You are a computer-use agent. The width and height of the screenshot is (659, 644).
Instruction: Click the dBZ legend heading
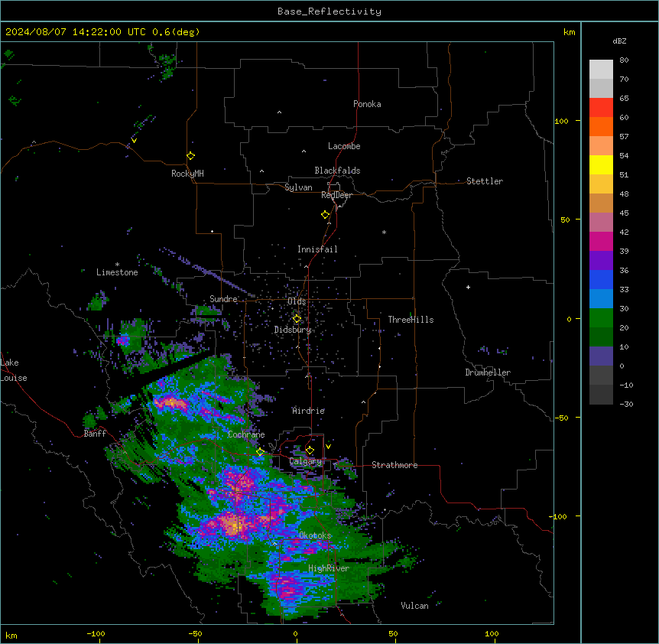click(x=619, y=41)
